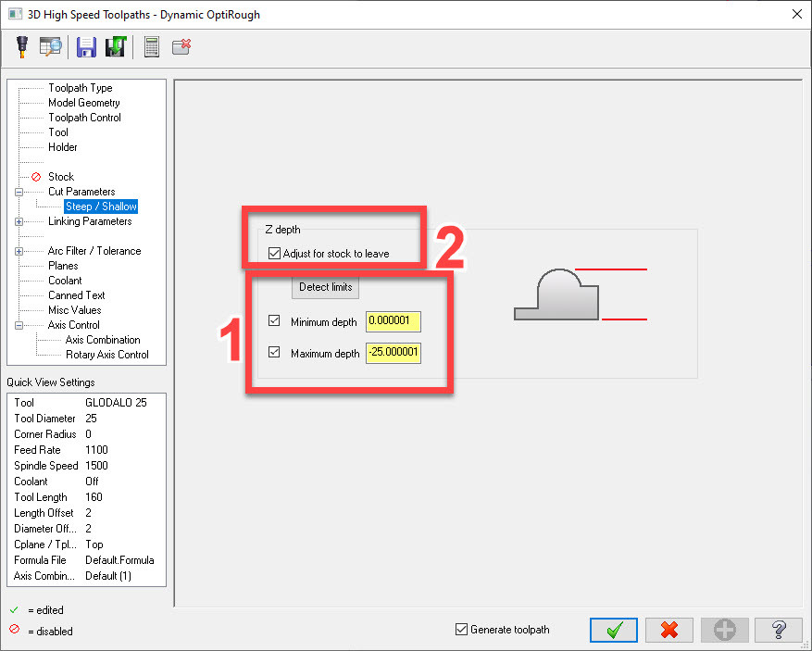Uncheck Adjust for stock to leave
812x651 pixels.
(273, 254)
